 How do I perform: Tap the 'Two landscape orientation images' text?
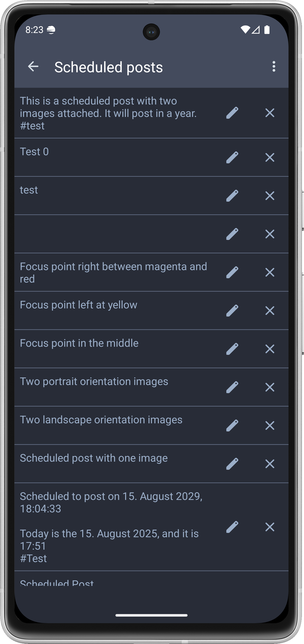(x=101, y=420)
